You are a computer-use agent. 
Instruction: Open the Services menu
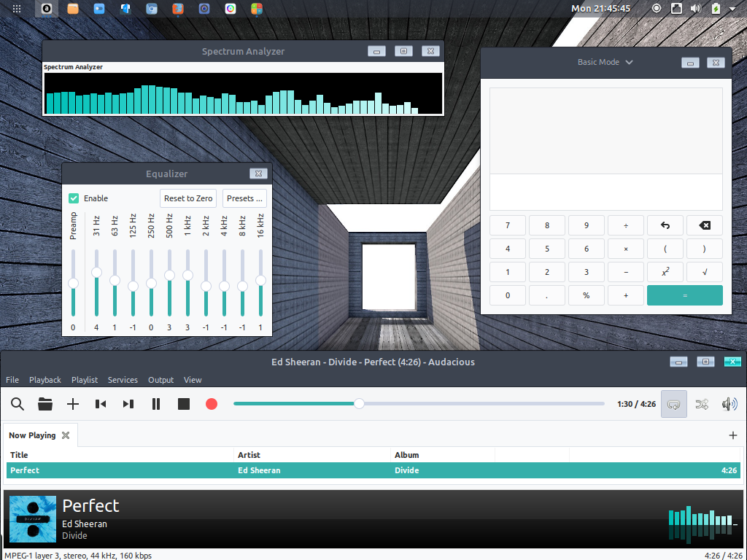click(x=123, y=380)
